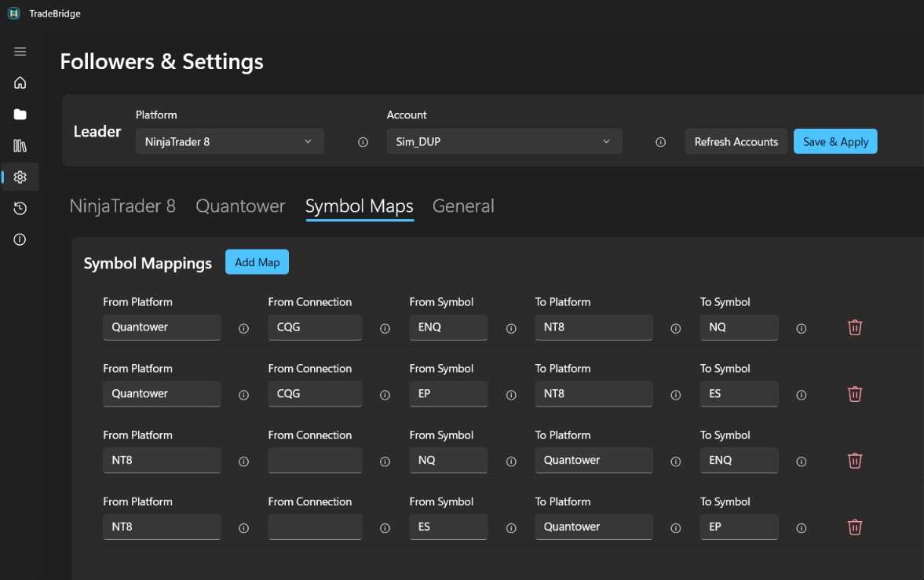Edit empty From Connection in NQ row
Screen dimensions: 924x580
pyautogui.click(x=316, y=461)
